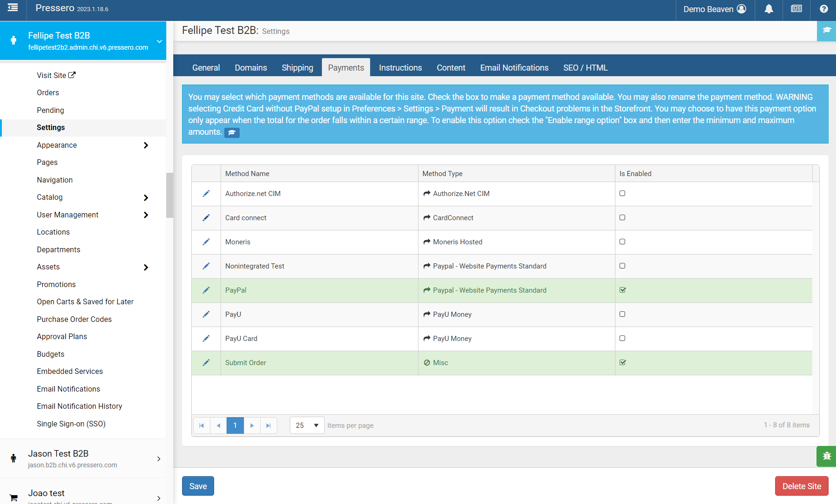Open the Visit Site link
The width and height of the screenshot is (836, 504).
56,75
